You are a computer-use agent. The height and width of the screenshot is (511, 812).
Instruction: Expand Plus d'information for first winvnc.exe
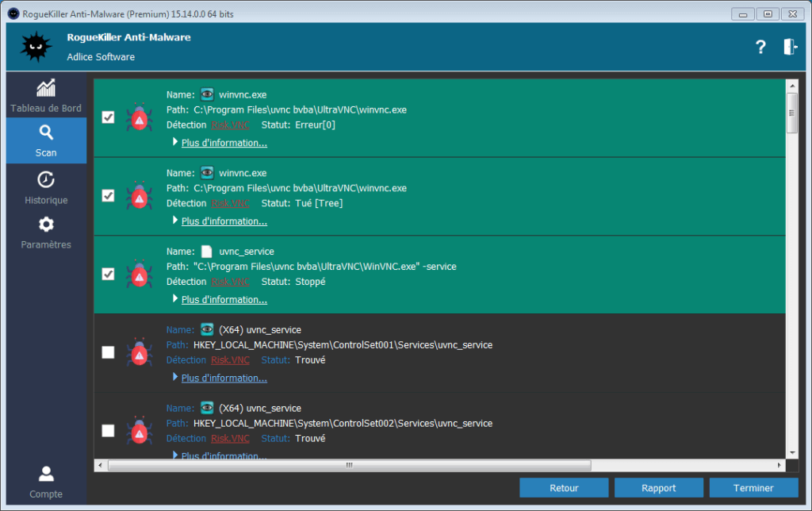(224, 143)
